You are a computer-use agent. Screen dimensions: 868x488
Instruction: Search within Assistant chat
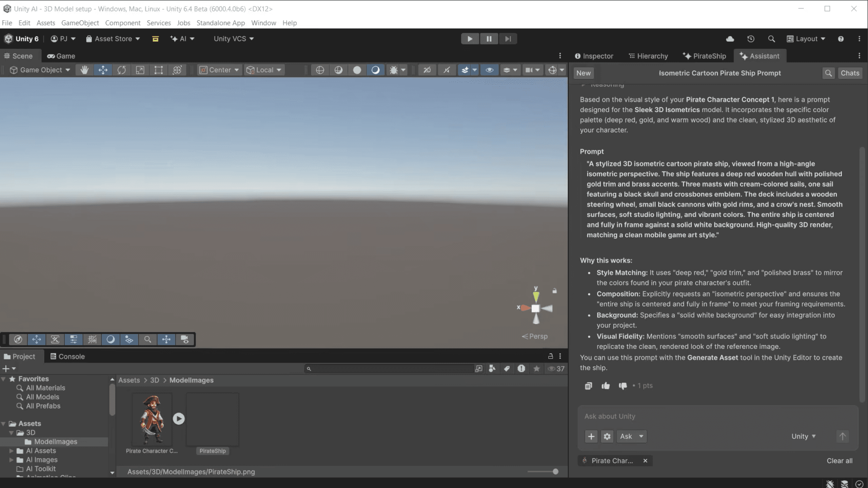828,73
